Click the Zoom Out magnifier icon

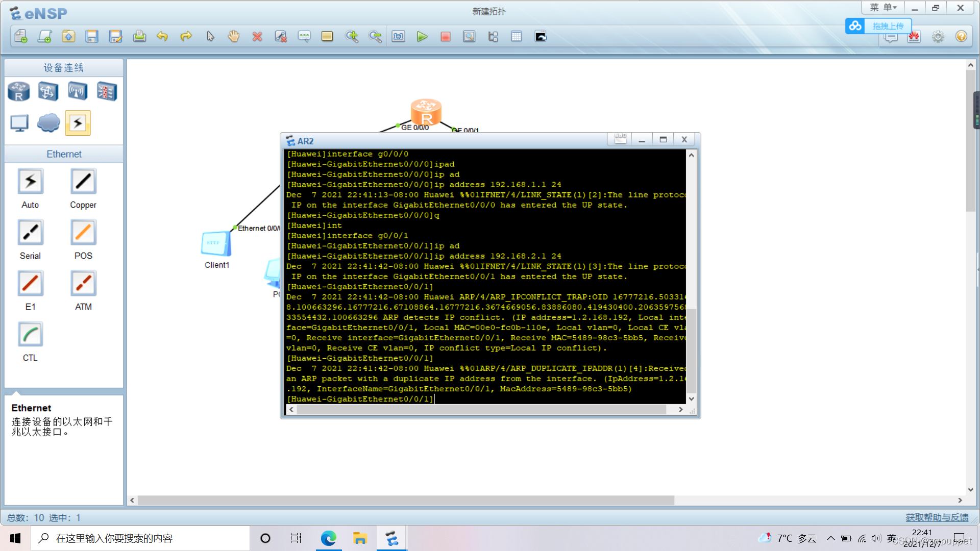[x=375, y=36]
